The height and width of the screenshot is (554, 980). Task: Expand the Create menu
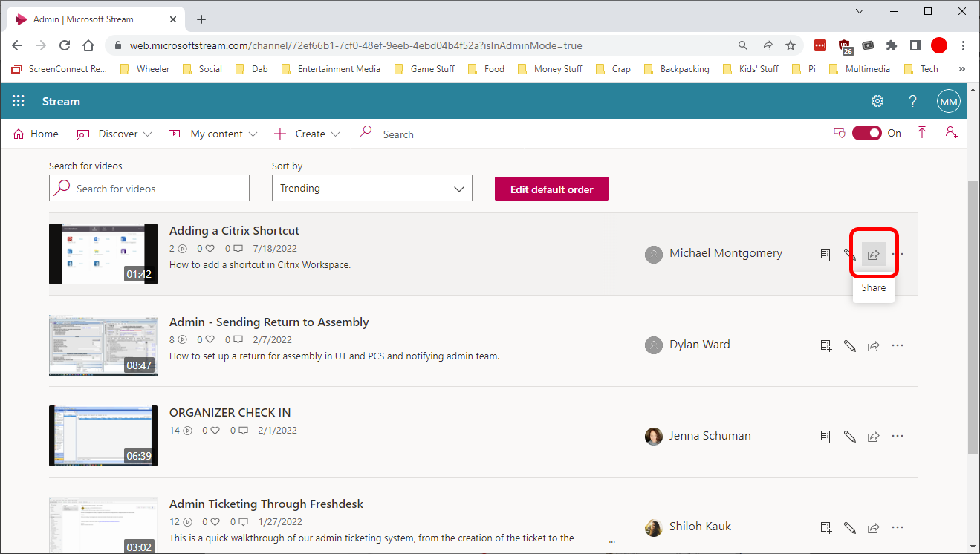tap(307, 134)
